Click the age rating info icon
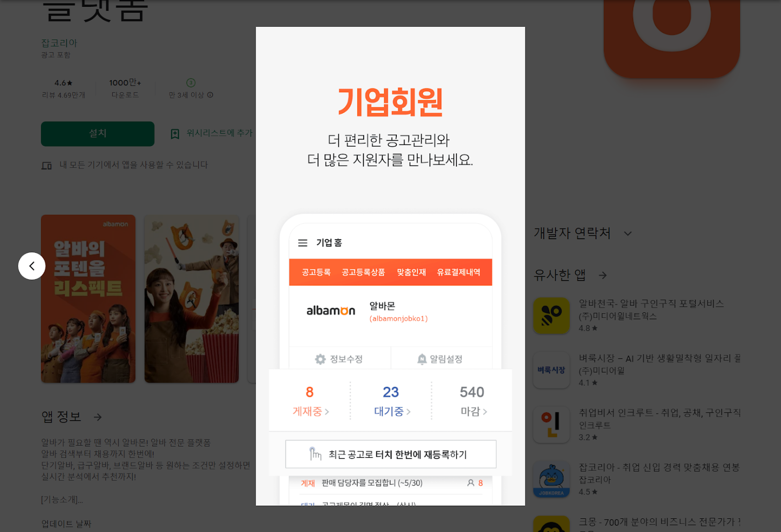The height and width of the screenshot is (532, 781). click(x=210, y=95)
